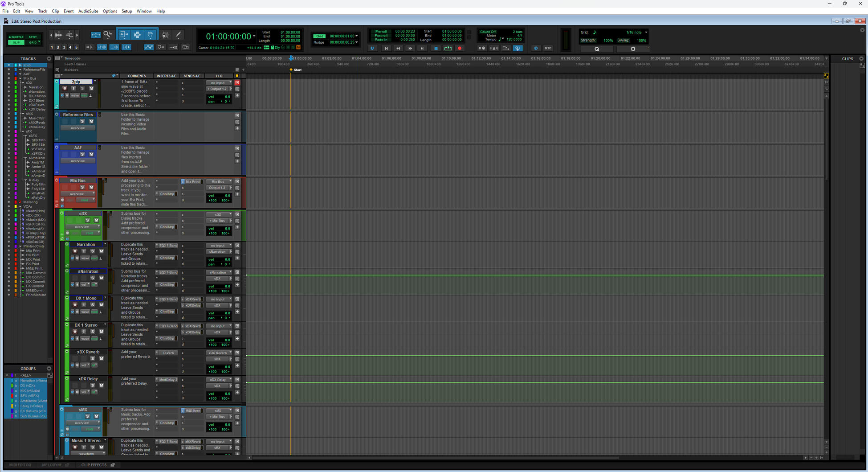This screenshot has width=868, height=472.
Task: Mute the AAF folder track
Action: [91, 154]
